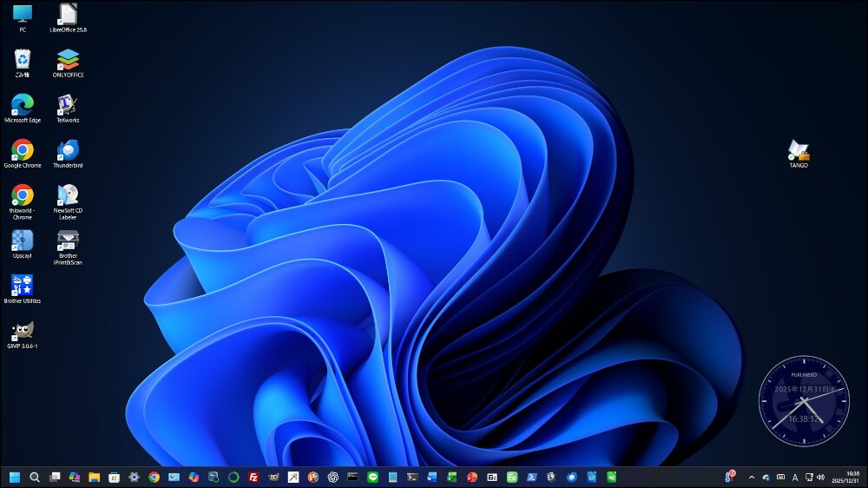868x488 pixels.
Task: Toggle the IME input mode A indicator
Action: click(795, 477)
